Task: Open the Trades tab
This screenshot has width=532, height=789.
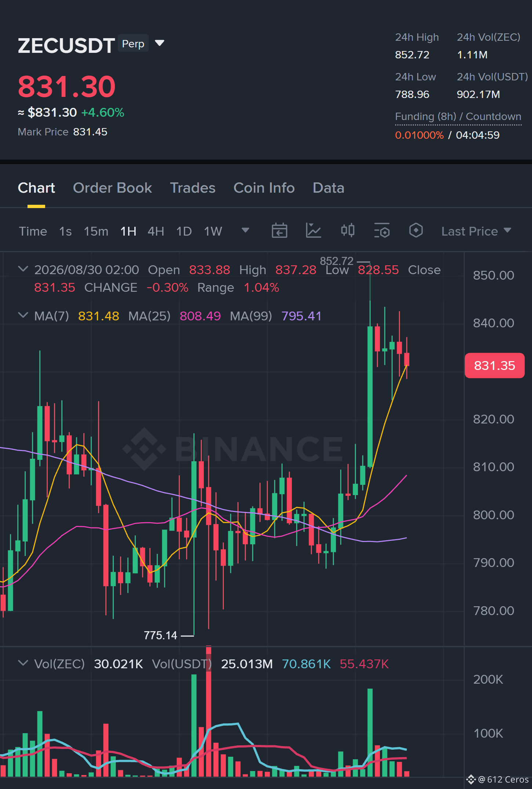Action: point(193,188)
